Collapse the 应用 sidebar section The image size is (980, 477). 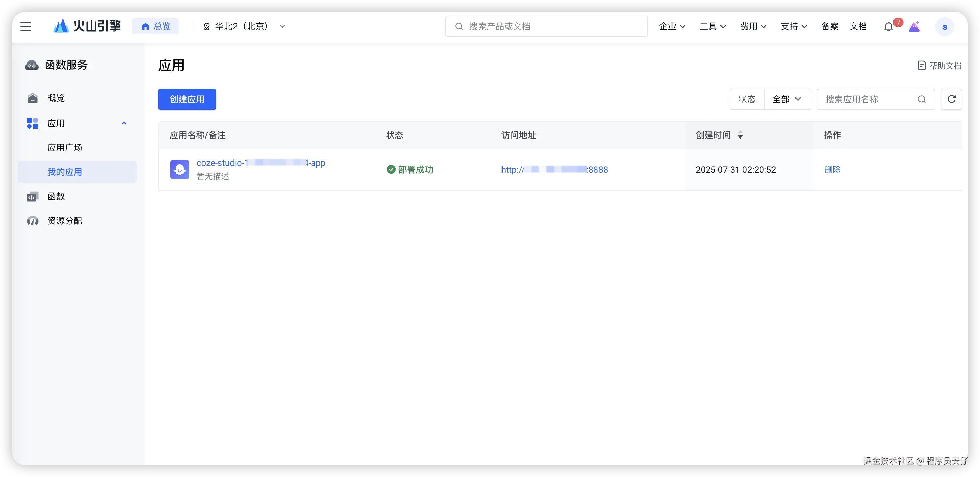pos(124,123)
